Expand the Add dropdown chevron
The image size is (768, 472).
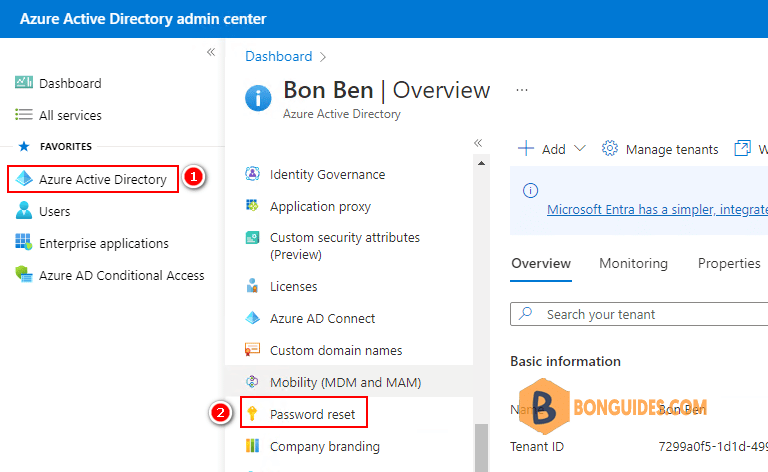[x=580, y=148]
